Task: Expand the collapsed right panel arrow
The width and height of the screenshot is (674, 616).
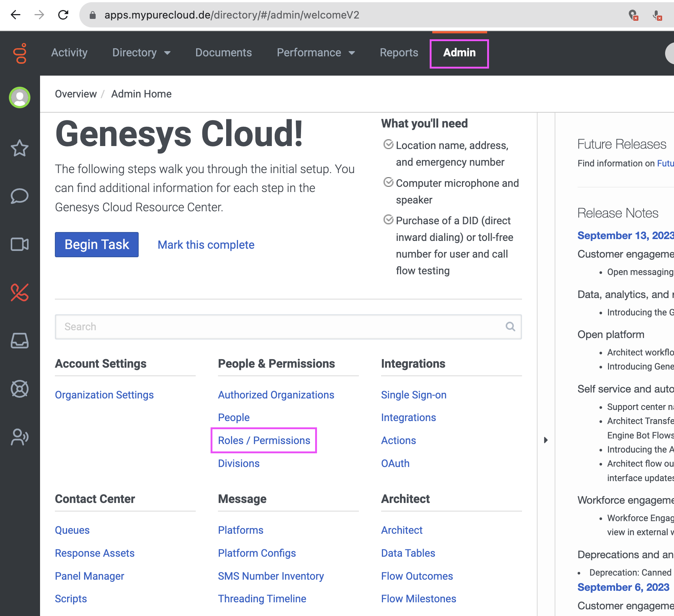Action: pyautogui.click(x=545, y=440)
